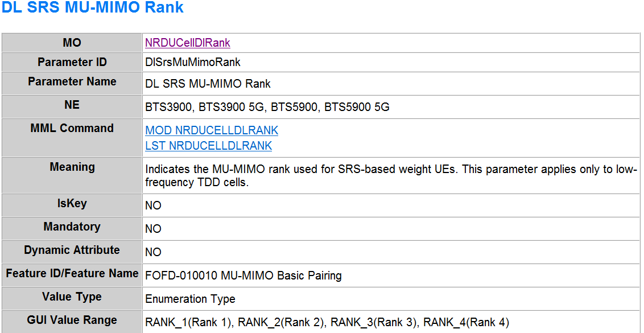Click the Value Type row header
Viewport: 644px width, 333px height.
click(72, 297)
